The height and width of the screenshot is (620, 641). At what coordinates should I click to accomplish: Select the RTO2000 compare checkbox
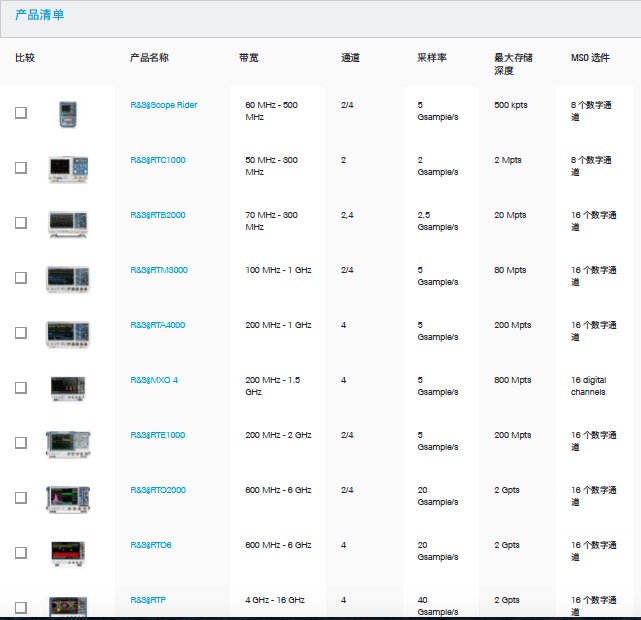point(21,498)
